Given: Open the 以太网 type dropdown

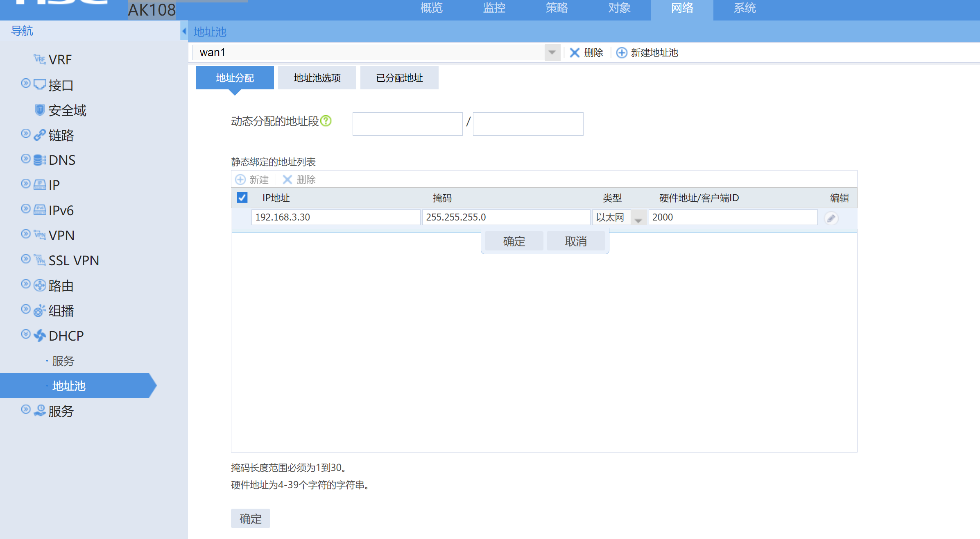Looking at the screenshot, I should (x=638, y=218).
